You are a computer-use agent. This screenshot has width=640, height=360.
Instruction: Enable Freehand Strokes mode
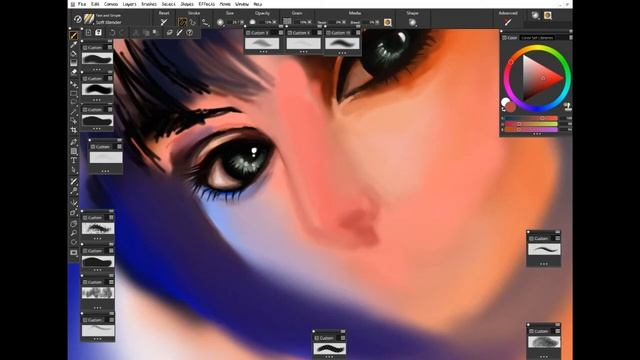point(182,22)
